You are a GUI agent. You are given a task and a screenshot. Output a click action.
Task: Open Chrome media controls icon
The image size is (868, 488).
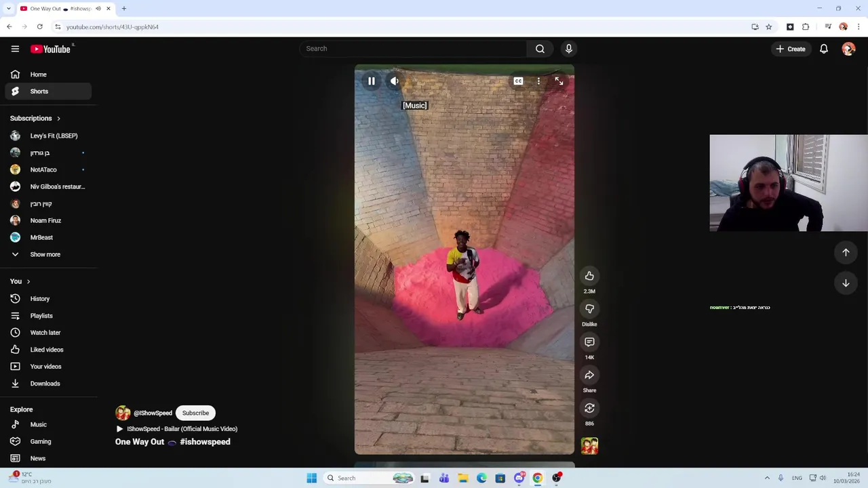tap(827, 27)
